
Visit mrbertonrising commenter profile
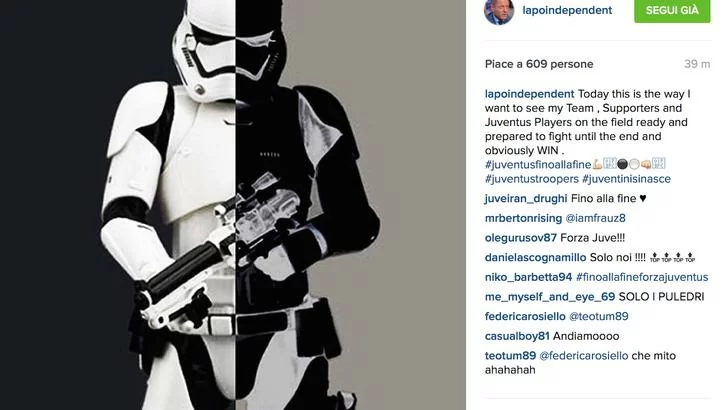tap(523, 218)
